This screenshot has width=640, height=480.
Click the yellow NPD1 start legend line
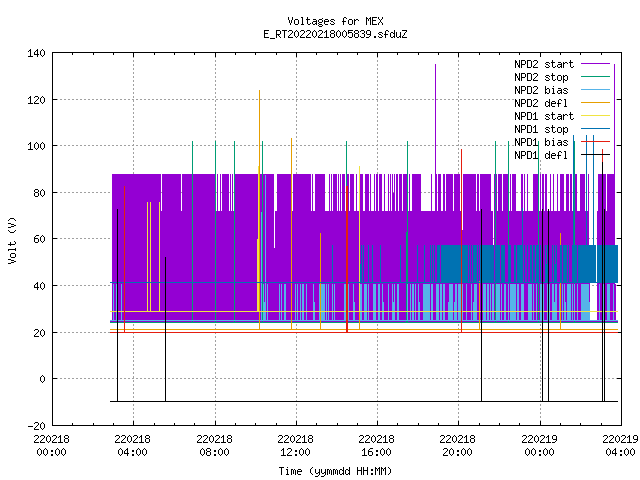tap(595, 116)
